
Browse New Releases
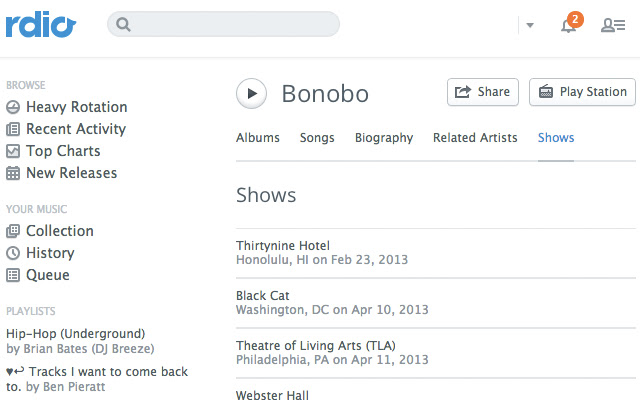[71, 173]
